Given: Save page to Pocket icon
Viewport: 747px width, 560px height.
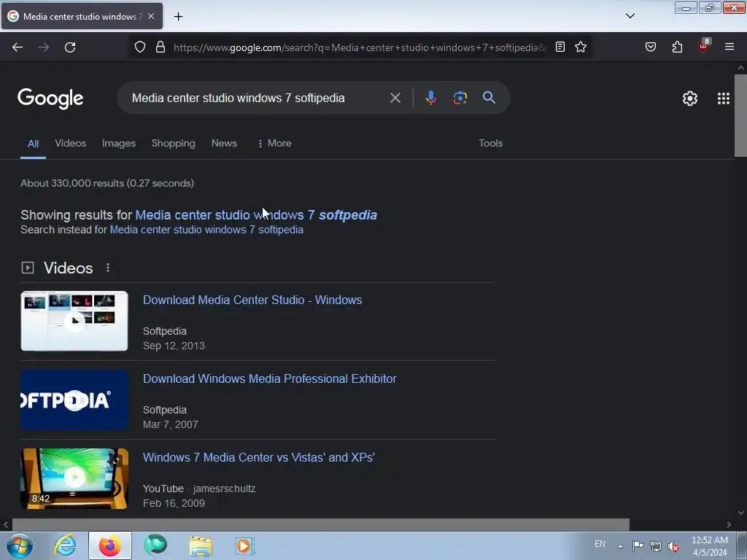Looking at the screenshot, I should click(650, 47).
